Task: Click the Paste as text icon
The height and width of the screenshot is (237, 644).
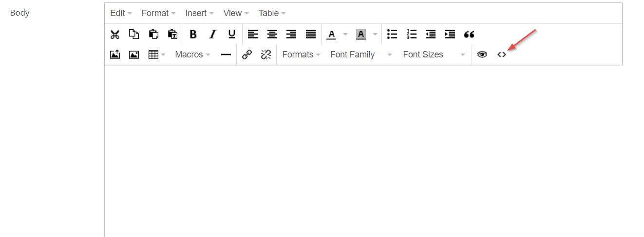Action: click(x=172, y=34)
